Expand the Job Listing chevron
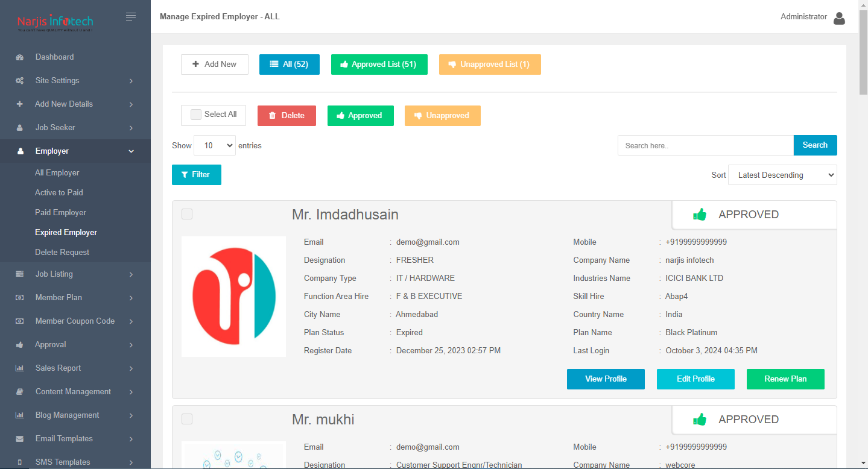 click(131, 274)
